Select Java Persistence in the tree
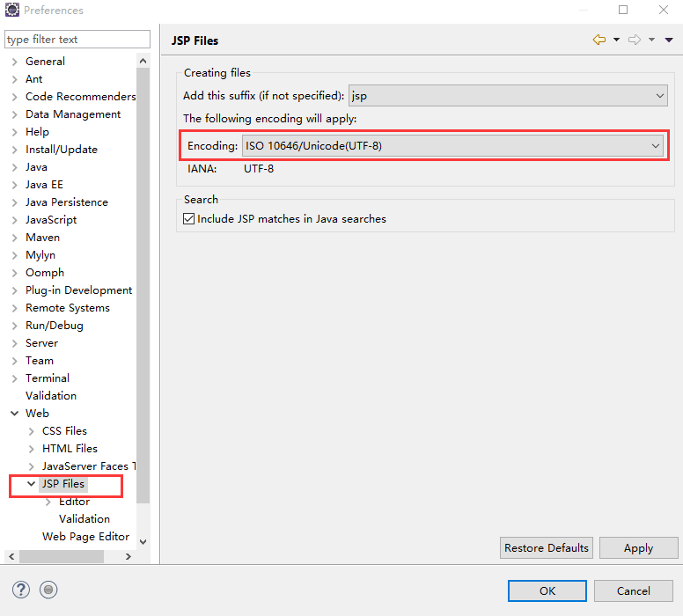Screen dimensions: 683x616 coord(67,202)
